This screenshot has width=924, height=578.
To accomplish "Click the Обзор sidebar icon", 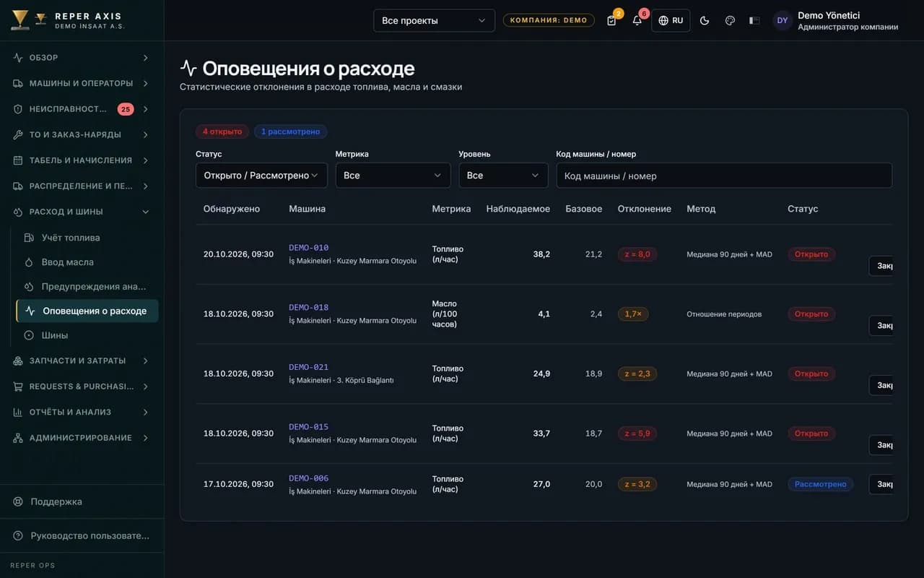I will coord(18,58).
